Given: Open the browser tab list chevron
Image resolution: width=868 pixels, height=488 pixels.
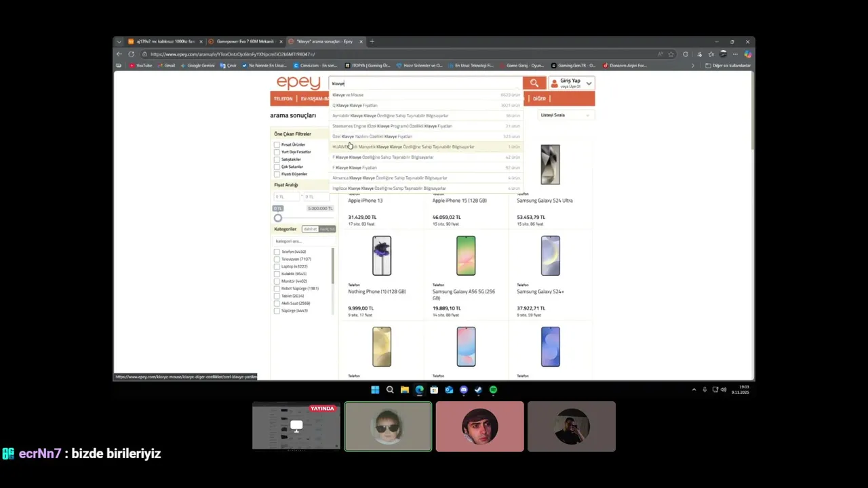Looking at the screenshot, I should 119,41.
